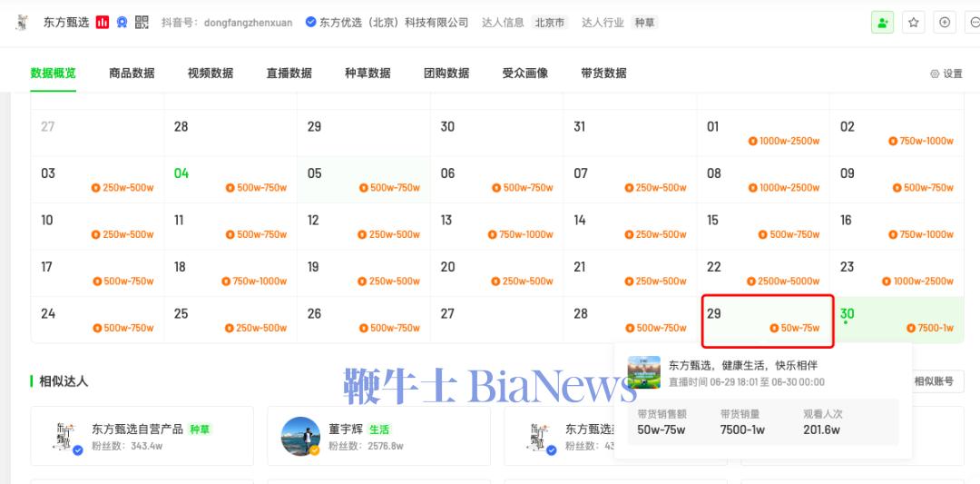
Task: Click the 带货销售额 50w-75w value in popup
Action: point(661,430)
